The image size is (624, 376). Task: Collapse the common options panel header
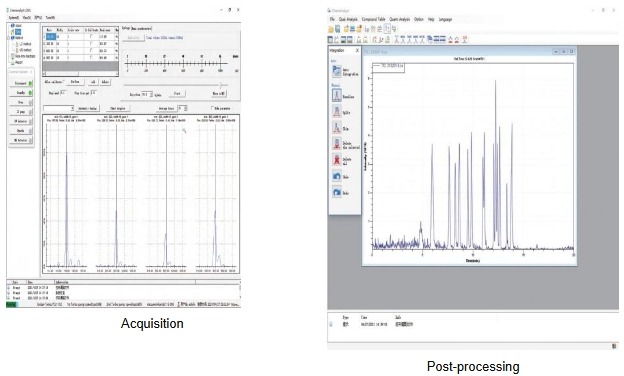click(20, 72)
